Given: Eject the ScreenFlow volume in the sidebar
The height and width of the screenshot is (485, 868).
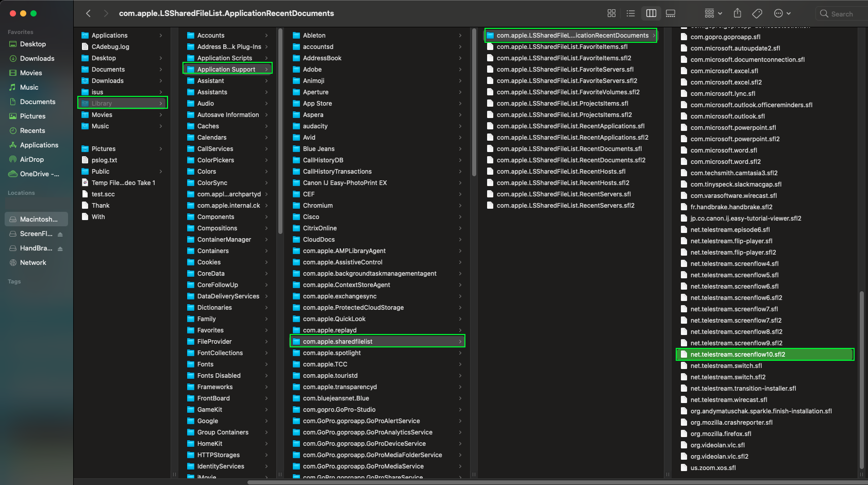Looking at the screenshot, I should pos(60,234).
